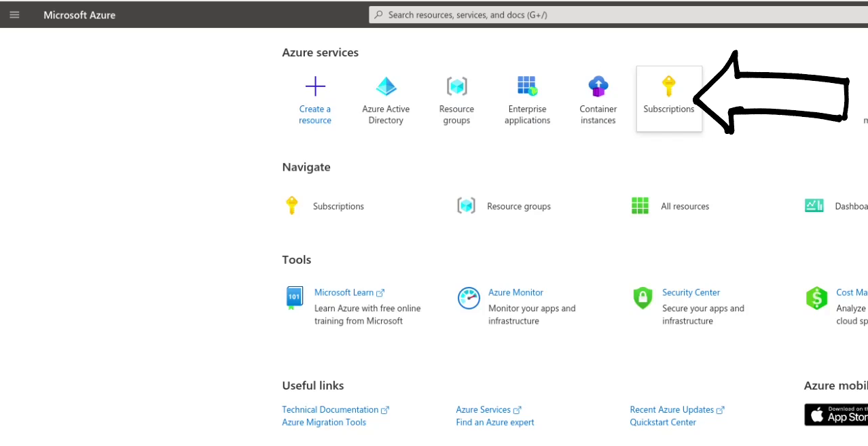Open the Subscriptions key icon in Azure services
Screen dimensions: 868x446
coord(668,86)
